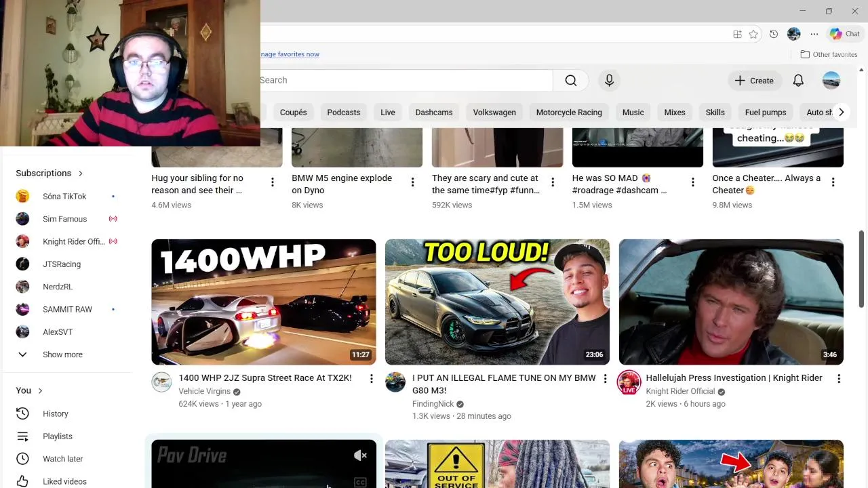Image resolution: width=868 pixels, height=488 pixels.
Task: Select the Coupés filter chip
Action: coord(294,113)
